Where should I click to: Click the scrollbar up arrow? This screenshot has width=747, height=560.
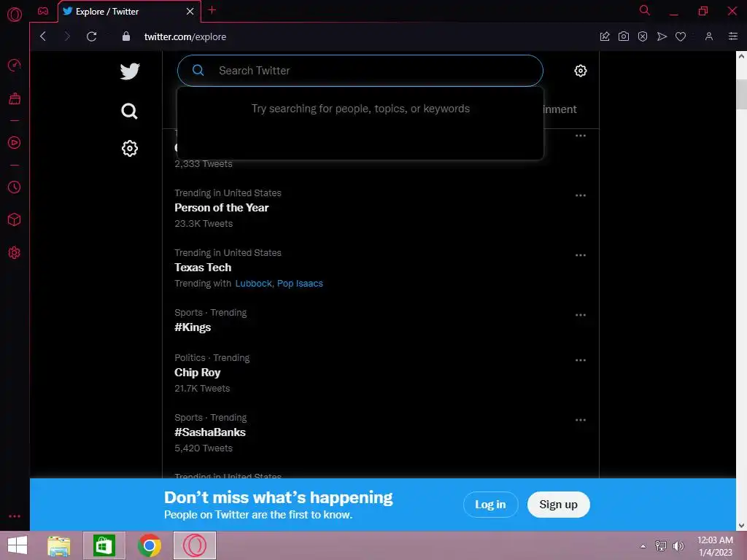(x=741, y=56)
